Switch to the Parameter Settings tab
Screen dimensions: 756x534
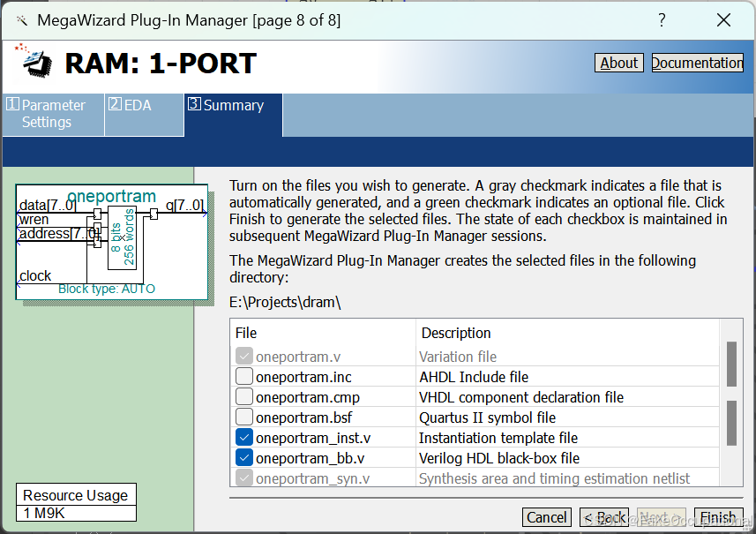click(53, 115)
